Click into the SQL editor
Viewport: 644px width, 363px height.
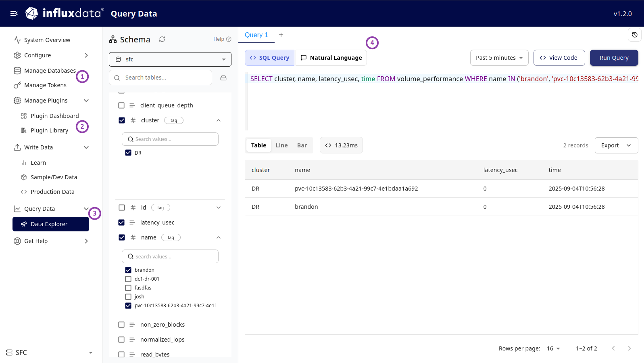443,101
